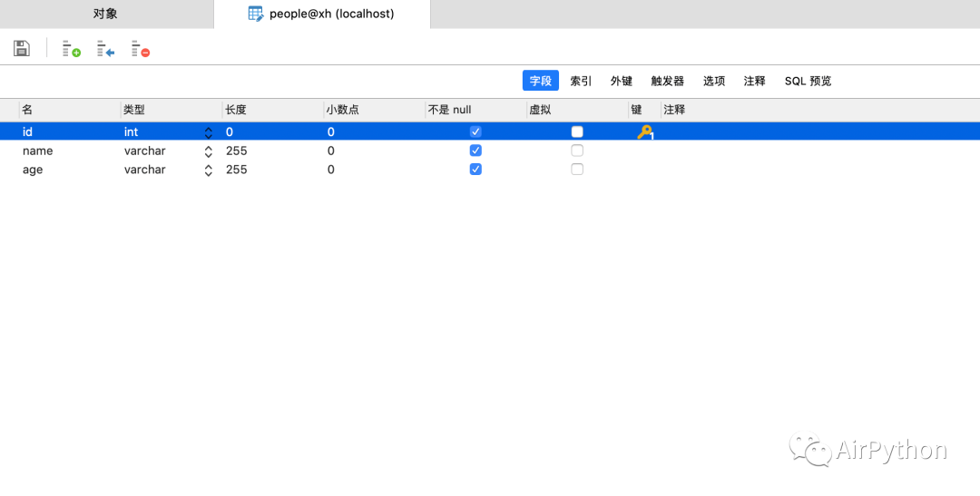Viewport: 980px width, 496px height.
Task: Toggle the 虚拟 checkbox for the name field
Action: (577, 151)
